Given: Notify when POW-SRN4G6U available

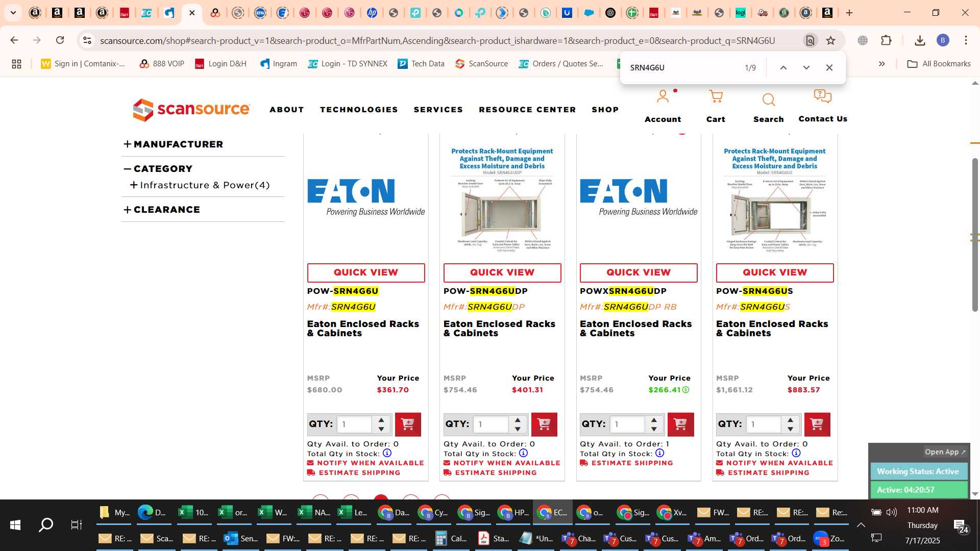Looking at the screenshot, I should click(365, 463).
